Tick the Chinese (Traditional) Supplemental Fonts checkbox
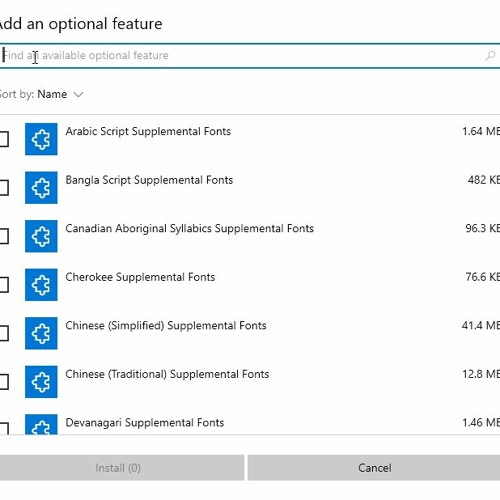The image size is (500, 500). tap(3, 382)
